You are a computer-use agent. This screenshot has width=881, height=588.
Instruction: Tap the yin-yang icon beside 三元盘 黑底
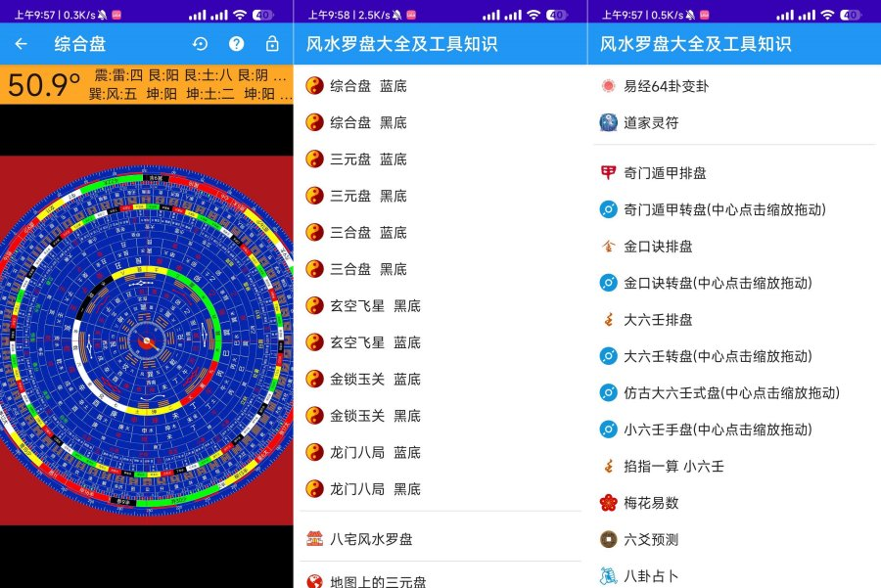click(x=314, y=196)
